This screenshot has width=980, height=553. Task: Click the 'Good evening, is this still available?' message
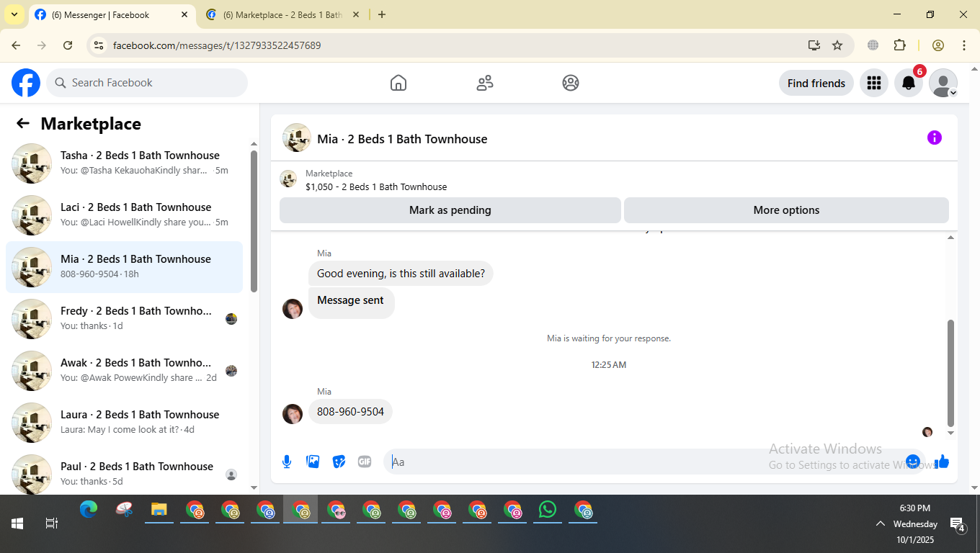click(x=401, y=274)
